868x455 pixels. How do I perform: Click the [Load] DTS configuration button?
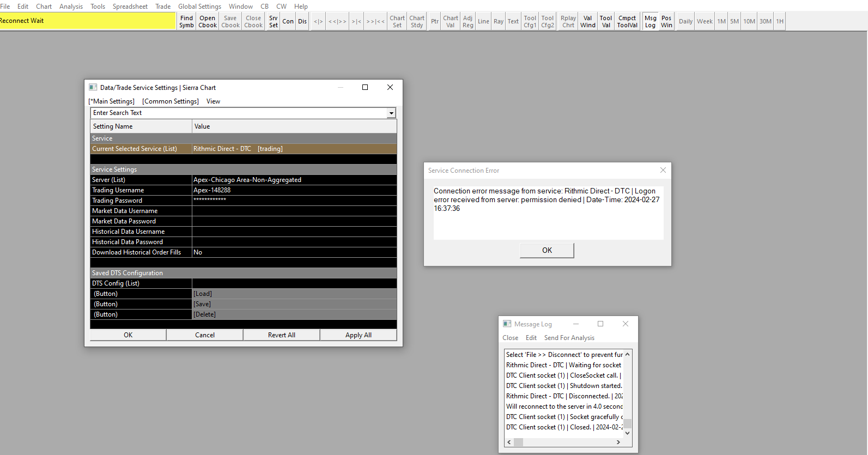[294, 294]
